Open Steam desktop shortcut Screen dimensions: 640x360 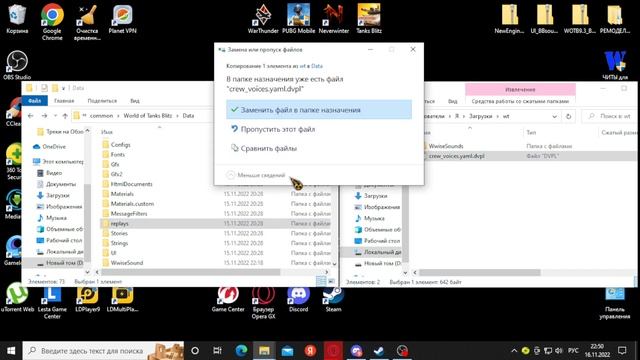(333, 299)
